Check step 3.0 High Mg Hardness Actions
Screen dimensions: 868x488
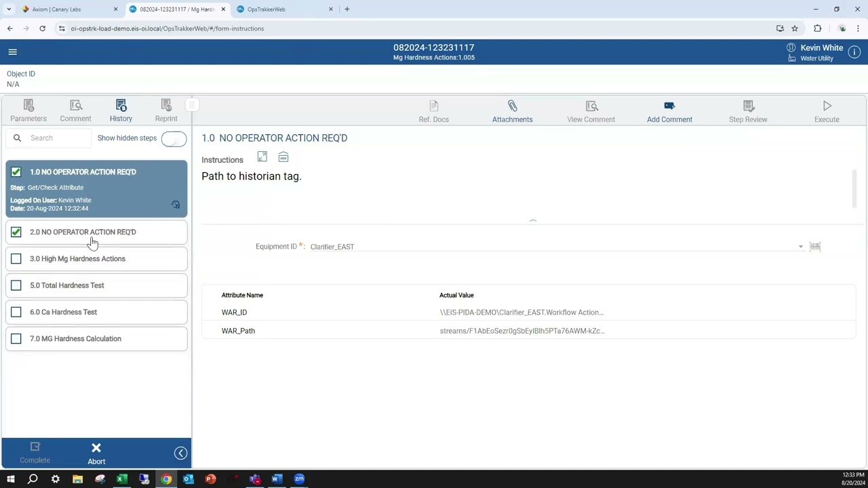pos(16,259)
